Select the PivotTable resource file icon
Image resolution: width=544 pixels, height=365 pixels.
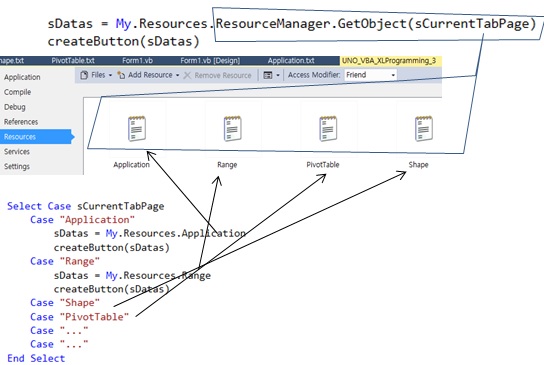[x=328, y=129]
